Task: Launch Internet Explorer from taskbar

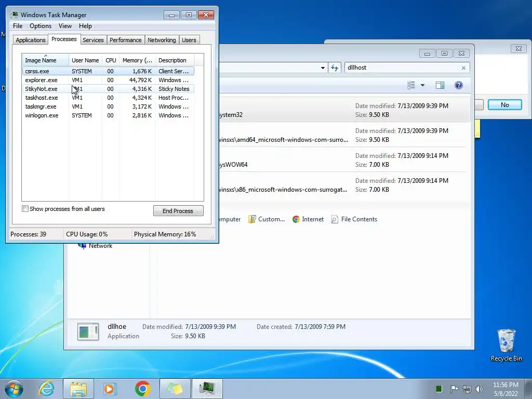Action: pyautogui.click(x=46, y=389)
